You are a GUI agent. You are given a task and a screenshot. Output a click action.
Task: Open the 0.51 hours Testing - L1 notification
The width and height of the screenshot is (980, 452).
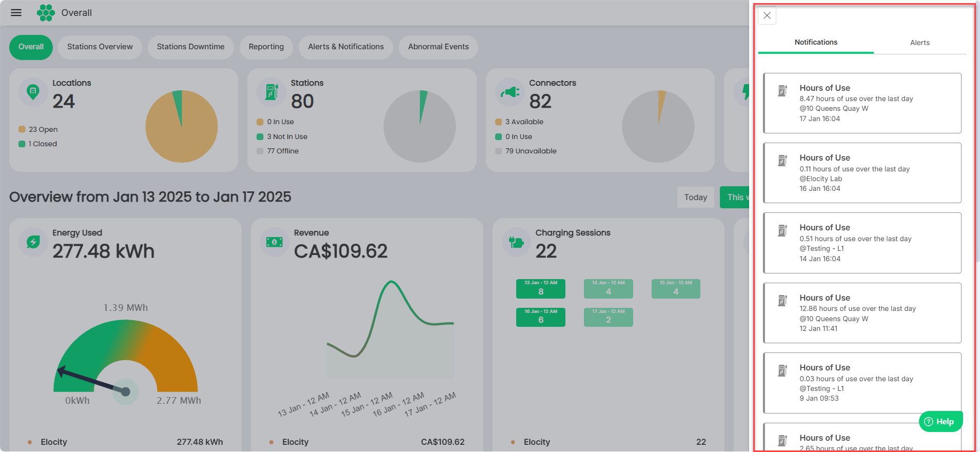tap(862, 243)
